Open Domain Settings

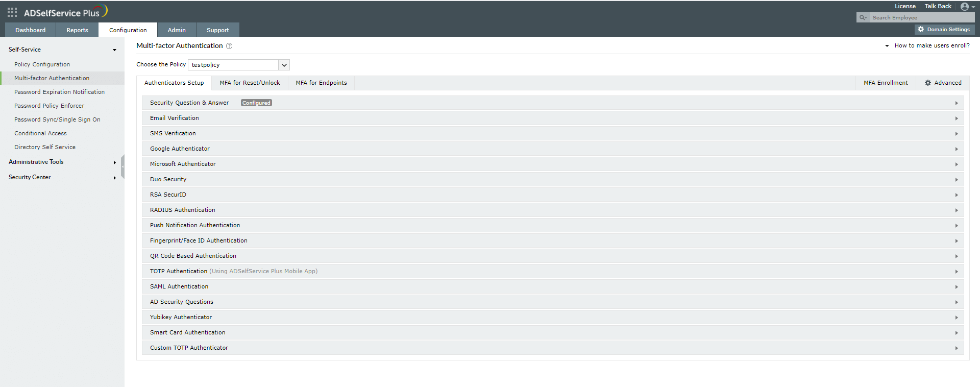944,30
